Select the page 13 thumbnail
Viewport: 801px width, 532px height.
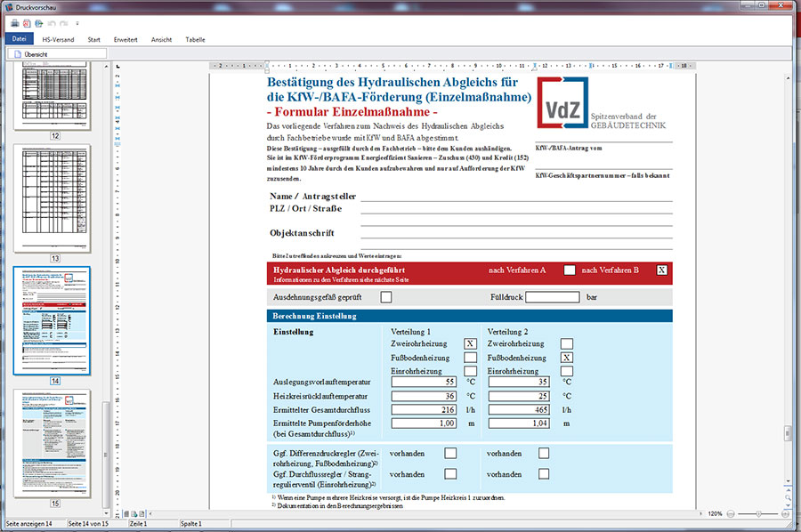click(53, 198)
